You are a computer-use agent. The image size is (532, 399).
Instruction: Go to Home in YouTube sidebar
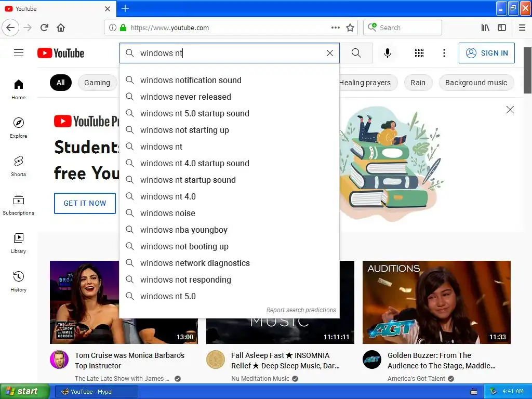19,89
